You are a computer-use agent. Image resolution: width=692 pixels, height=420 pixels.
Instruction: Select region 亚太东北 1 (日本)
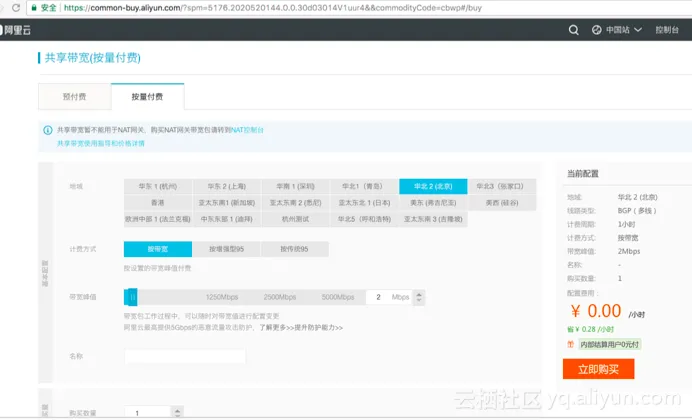coord(365,202)
